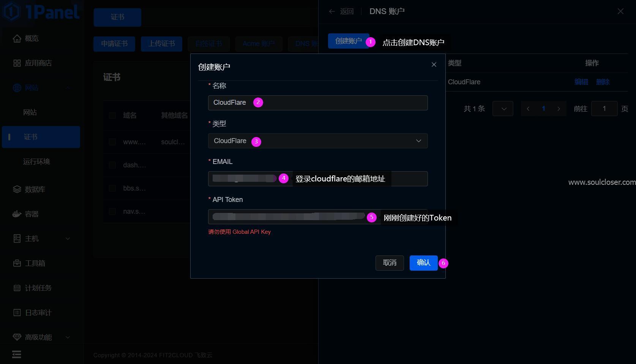
Task: Select the 证书 sidebar item
Action: click(41, 137)
